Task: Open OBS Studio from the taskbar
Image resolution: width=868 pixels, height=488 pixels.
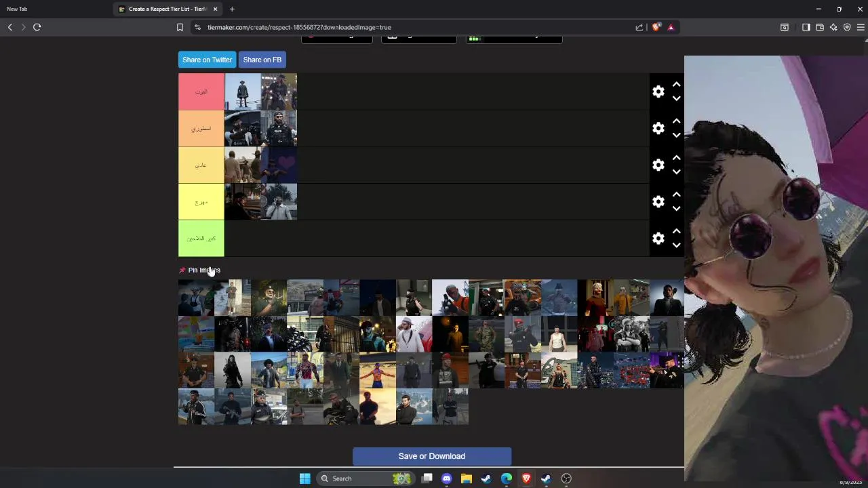Action: pos(566,479)
